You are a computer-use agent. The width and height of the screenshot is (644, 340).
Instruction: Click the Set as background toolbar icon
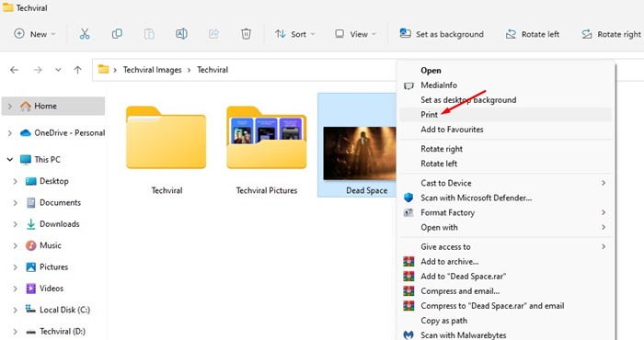click(406, 34)
